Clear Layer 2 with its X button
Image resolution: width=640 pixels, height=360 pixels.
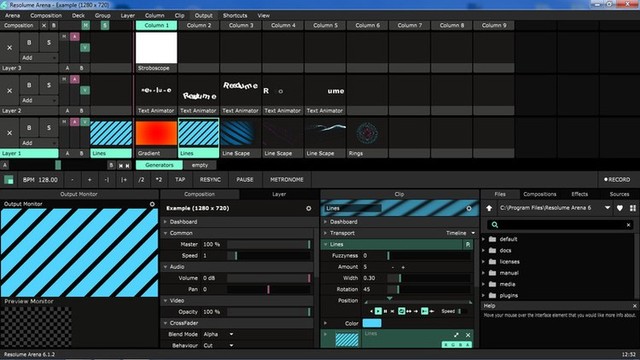coord(9,91)
